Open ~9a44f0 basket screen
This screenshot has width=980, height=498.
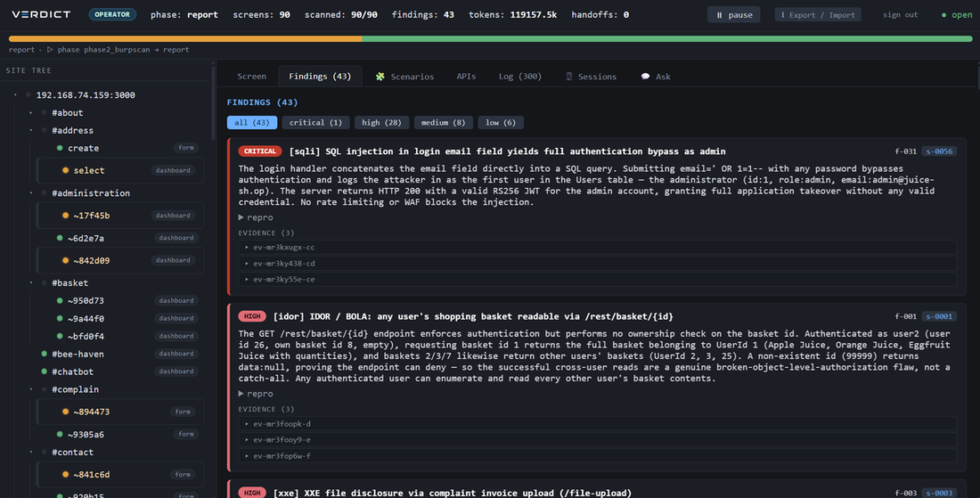[121, 319]
